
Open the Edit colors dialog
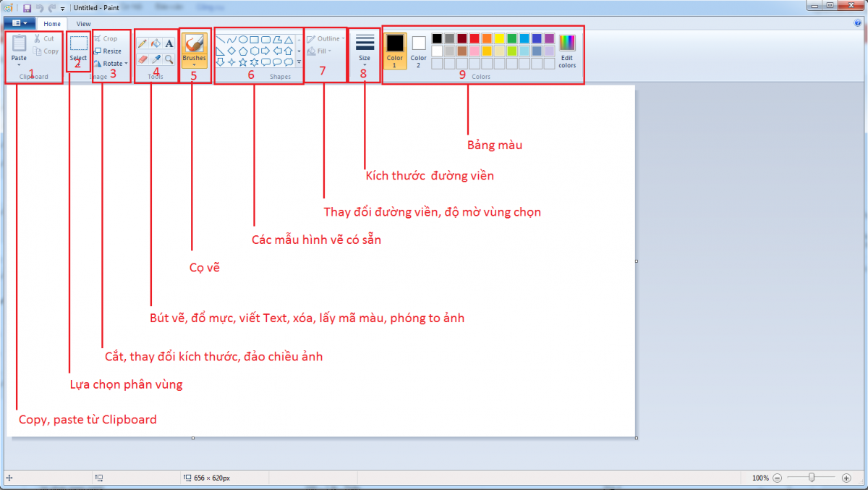pos(567,51)
